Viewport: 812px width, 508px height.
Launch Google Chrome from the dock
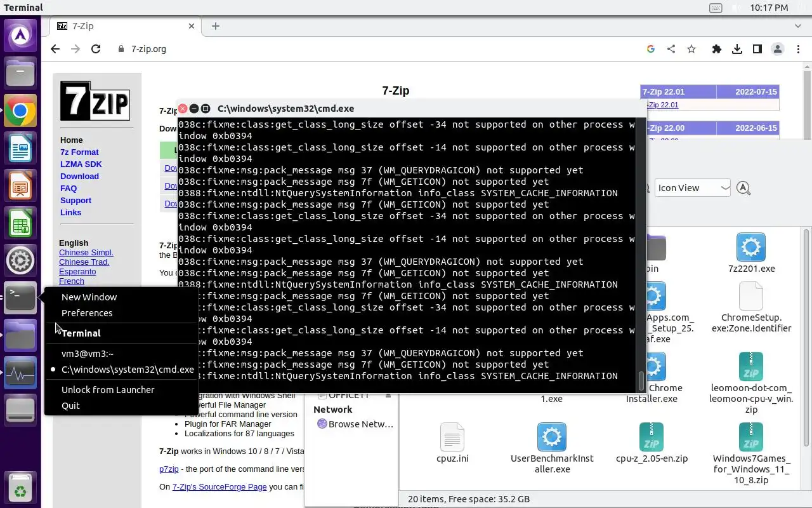(x=20, y=111)
